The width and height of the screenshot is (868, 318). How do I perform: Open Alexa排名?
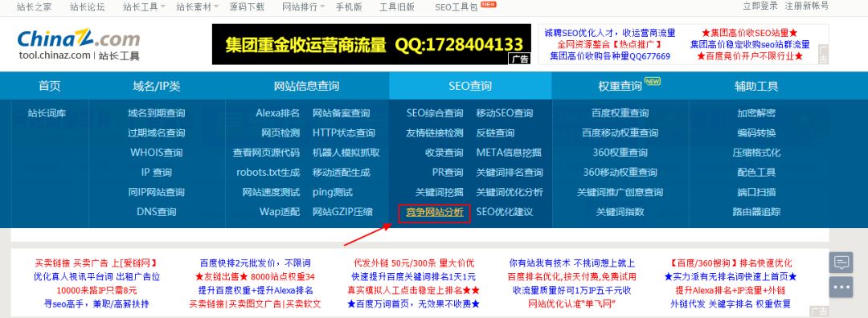click(277, 113)
